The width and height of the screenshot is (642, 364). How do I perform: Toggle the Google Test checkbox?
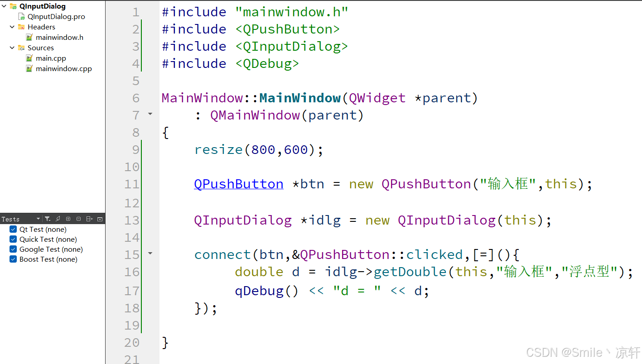tap(13, 249)
